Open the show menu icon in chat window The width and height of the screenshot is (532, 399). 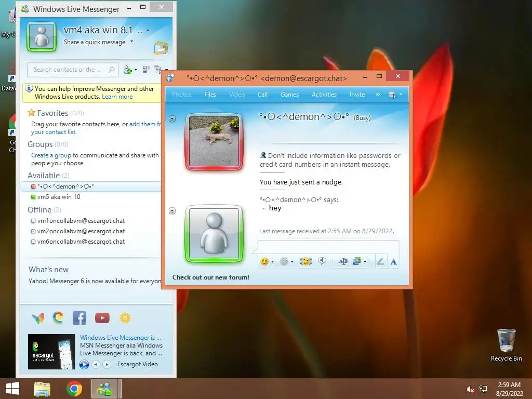pyautogui.click(x=392, y=95)
